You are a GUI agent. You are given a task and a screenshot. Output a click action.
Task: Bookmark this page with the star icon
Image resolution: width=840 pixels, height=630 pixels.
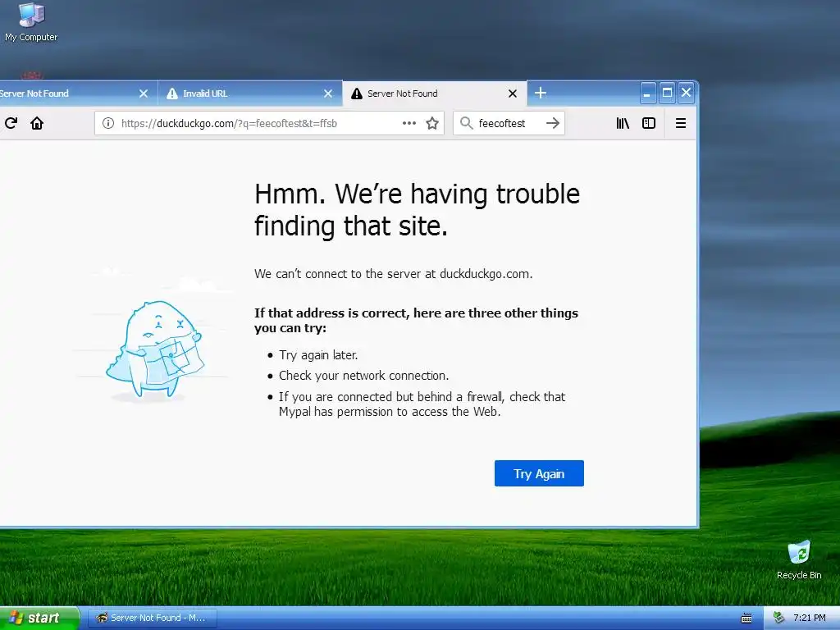pyautogui.click(x=432, y=123)
